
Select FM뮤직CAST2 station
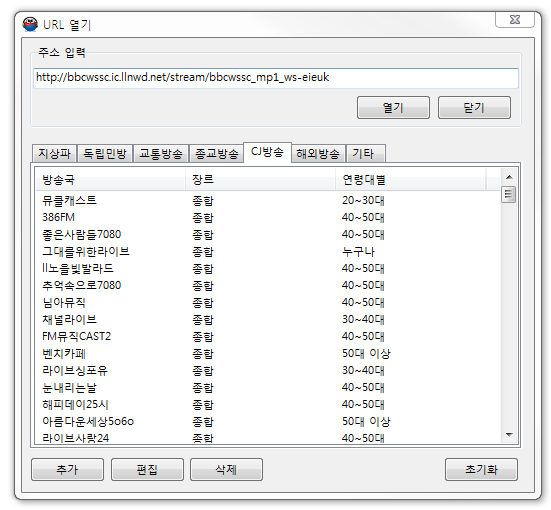(x=268, y=336)
